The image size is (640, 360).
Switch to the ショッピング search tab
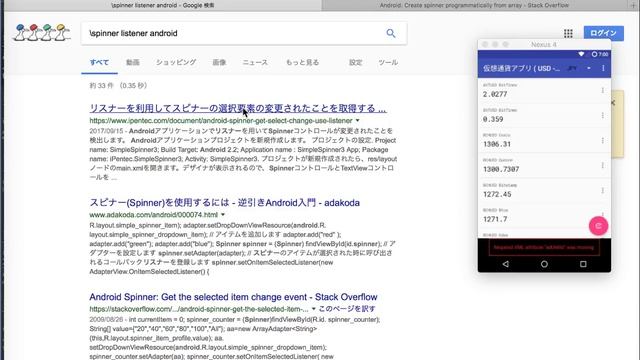pyautogui.click(x=176, y=62)
